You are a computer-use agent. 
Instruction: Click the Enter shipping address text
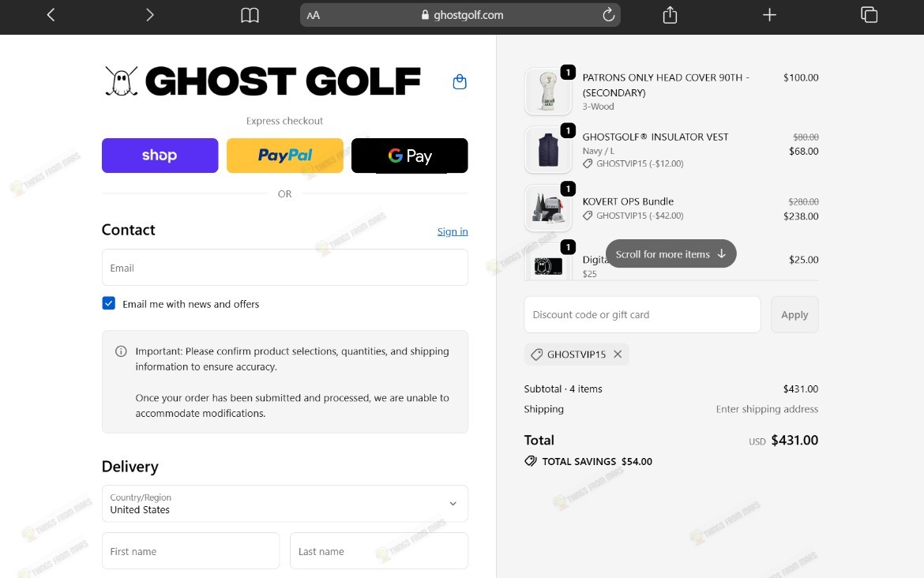point(767,409)
